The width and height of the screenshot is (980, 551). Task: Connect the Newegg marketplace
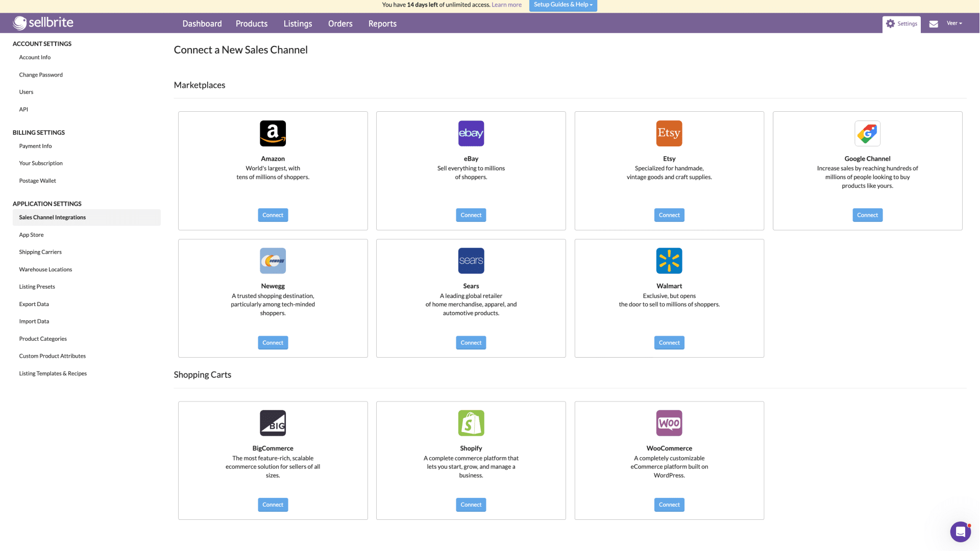coord(273,343)
